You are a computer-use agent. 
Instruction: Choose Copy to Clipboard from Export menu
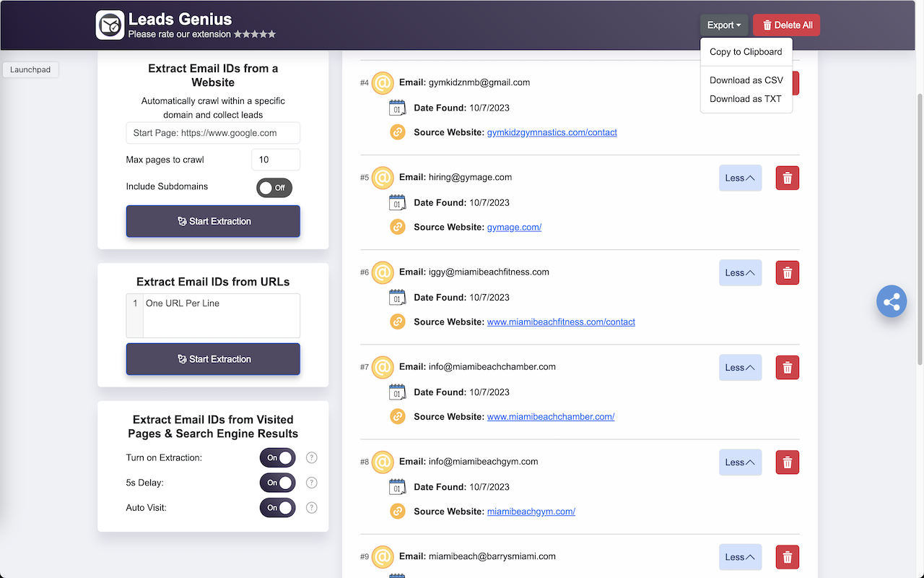coord(746,52)
